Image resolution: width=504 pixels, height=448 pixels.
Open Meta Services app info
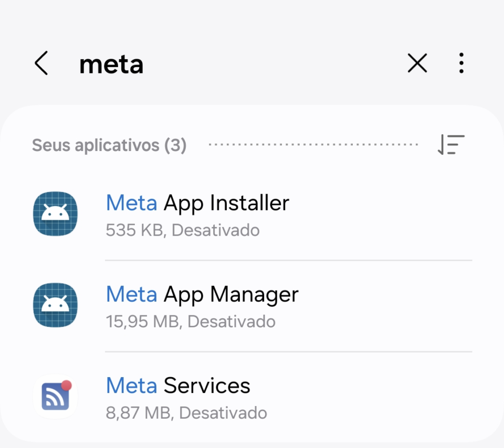coord(252,397)
